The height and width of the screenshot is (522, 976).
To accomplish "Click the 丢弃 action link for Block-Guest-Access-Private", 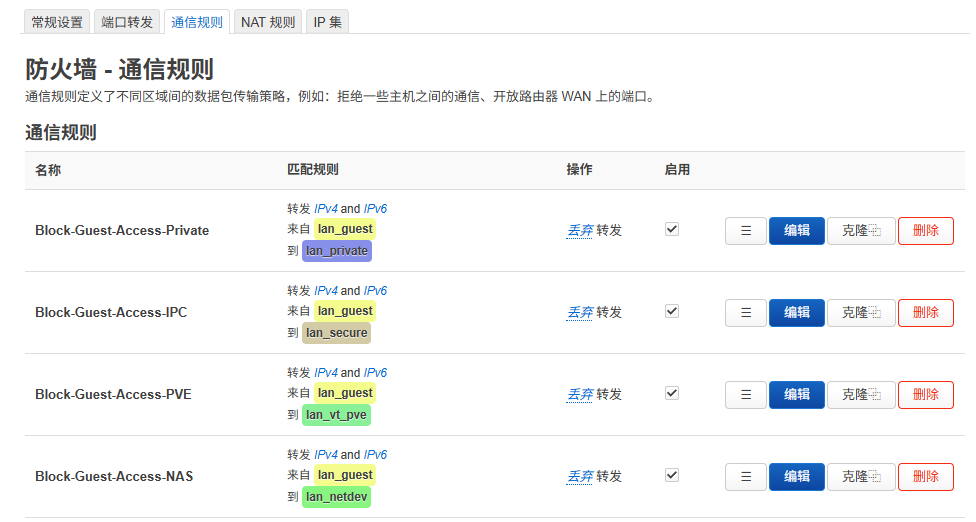I will (580, 231).
